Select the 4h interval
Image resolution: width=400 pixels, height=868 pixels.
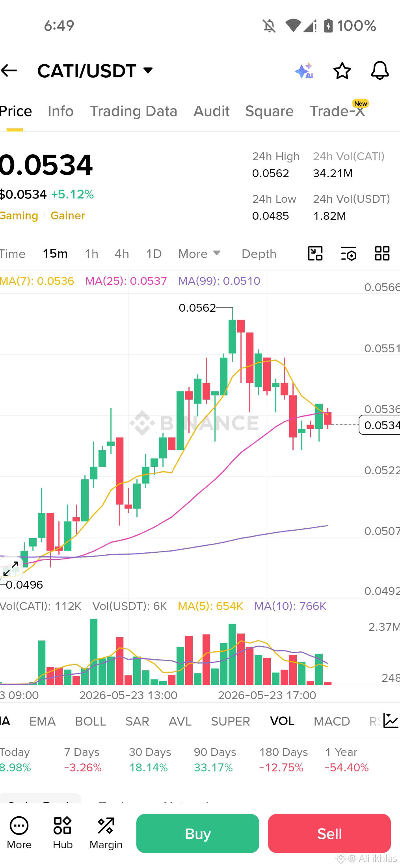pos(122,254)
